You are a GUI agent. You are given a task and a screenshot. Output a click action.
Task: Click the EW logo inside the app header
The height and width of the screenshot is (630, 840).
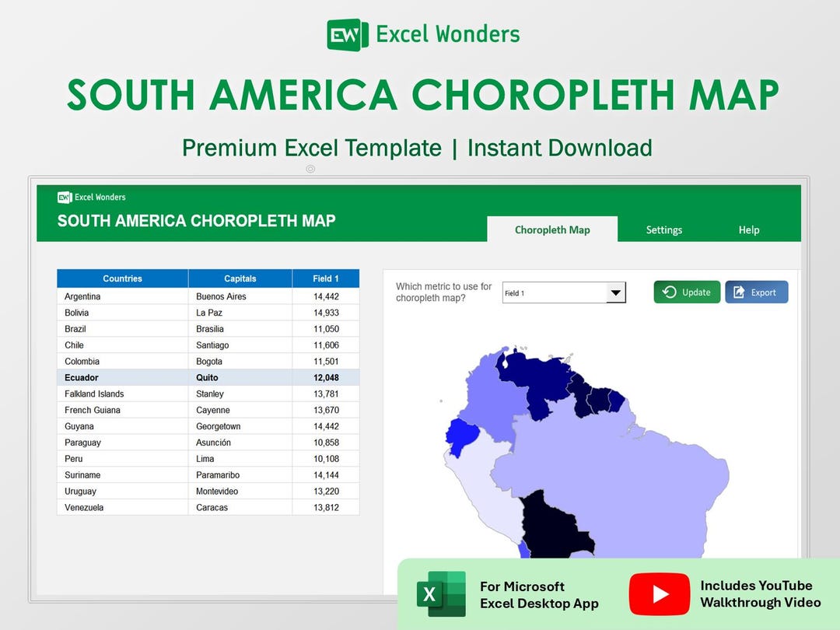pyautogui.click(x=65, y=197)
